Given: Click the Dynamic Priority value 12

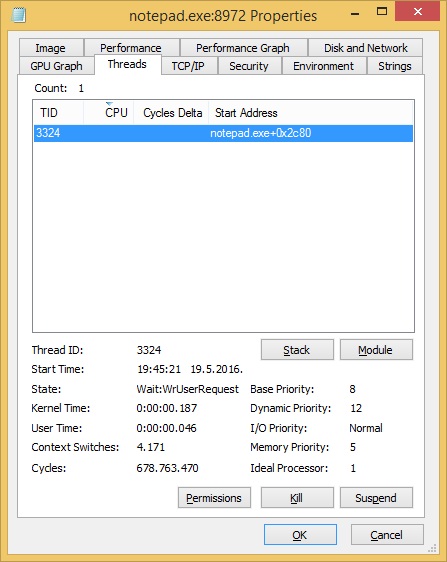Looking at the screenshot, I should pyautogui.click(x=356, y=408).
